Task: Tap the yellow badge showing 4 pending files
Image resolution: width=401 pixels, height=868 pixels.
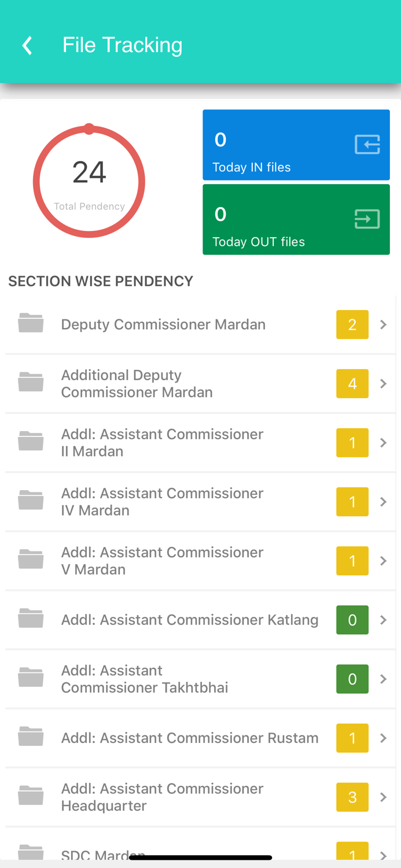Action: [352, 383]
